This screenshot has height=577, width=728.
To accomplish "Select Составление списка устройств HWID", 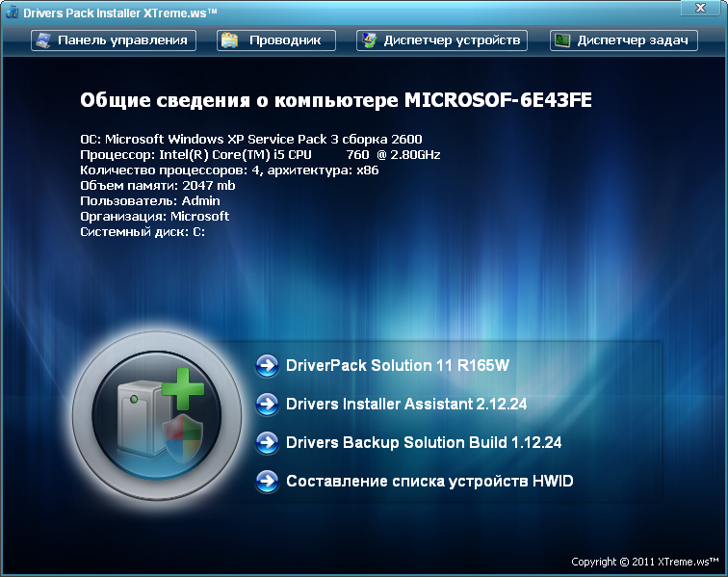I will 429,482.
